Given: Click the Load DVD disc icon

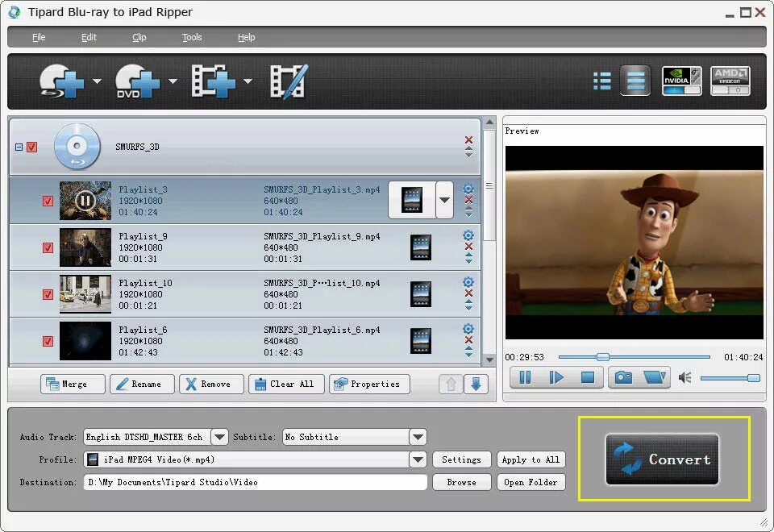Looking at the screenshot, I should click(x=137, y=81).
